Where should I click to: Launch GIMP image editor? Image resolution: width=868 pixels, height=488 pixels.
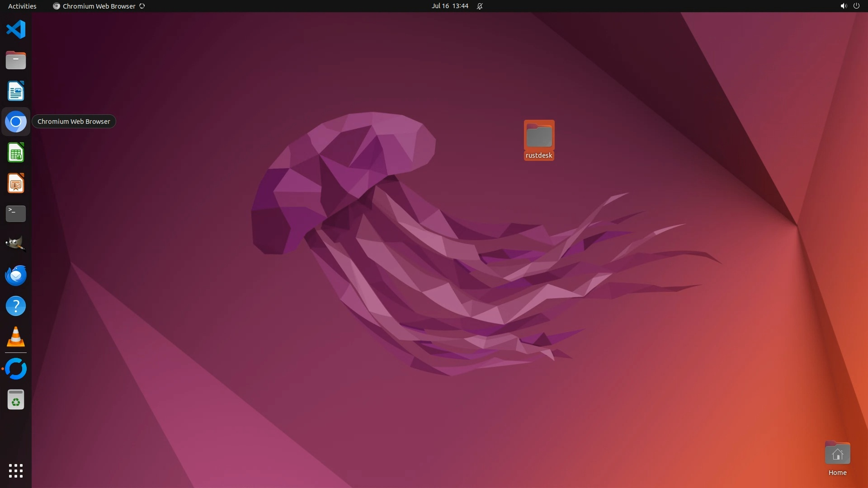16,244
